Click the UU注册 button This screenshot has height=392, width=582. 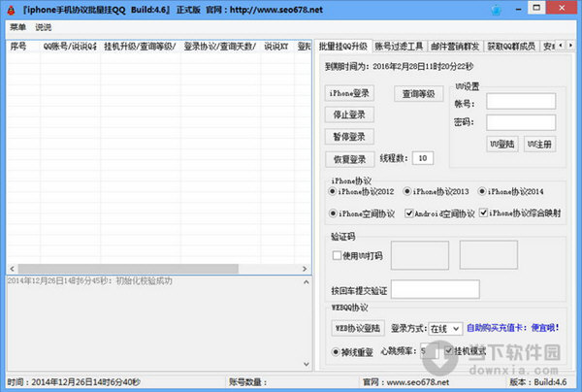[x=539, y=144]
